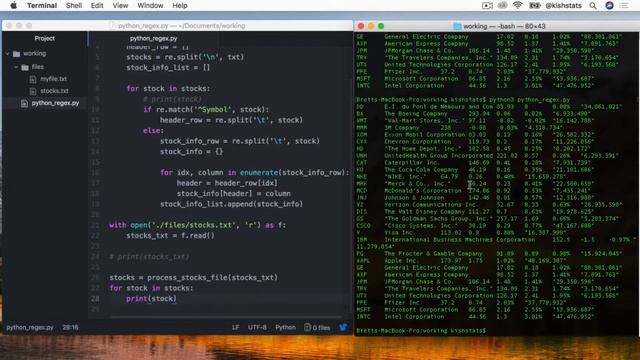The image size is (640, 360).
Task: Click the stock_info_list.append(stock_info) line
Action: click(x=231, y=204)
